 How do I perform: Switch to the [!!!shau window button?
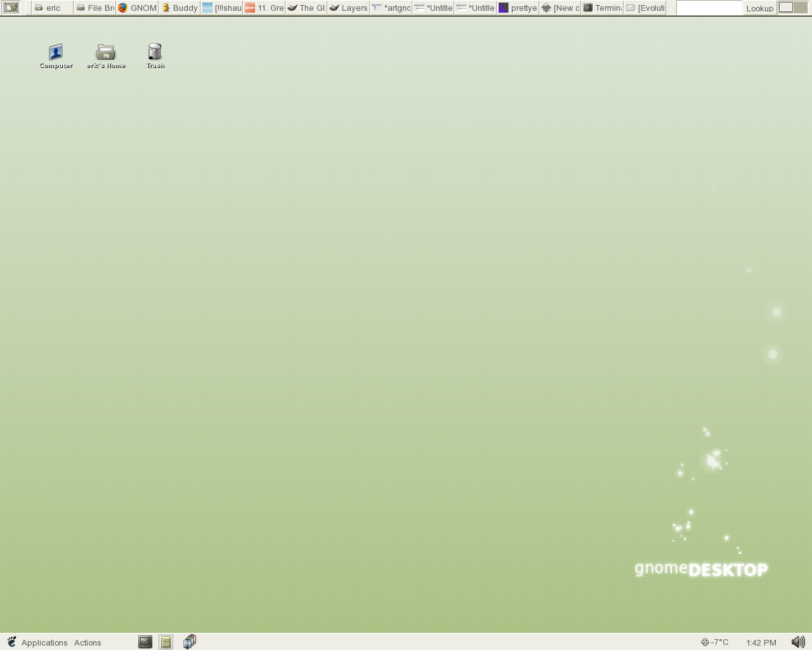(x=222, y=8)
